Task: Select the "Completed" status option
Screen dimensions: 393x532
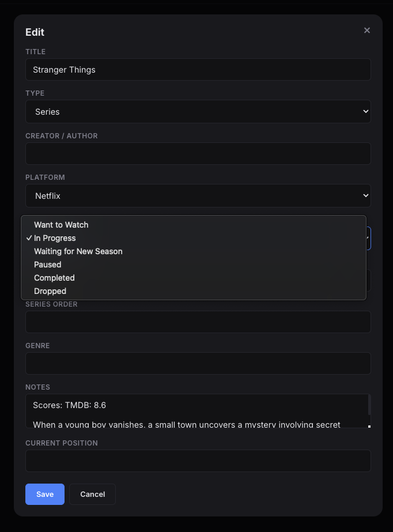Action: (54, 278)
